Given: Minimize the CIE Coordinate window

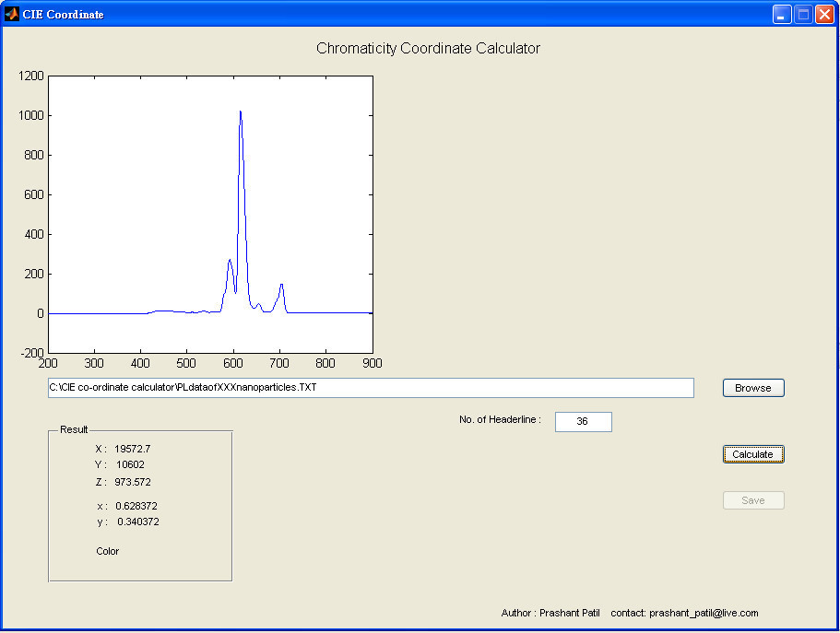Looking at the screenshot, I should tap(782, 14).
